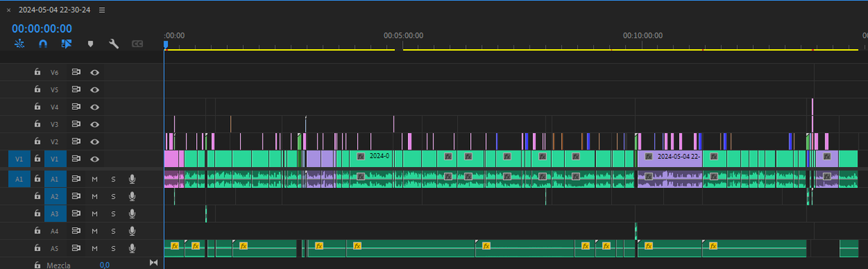Screen dimensions: 868x269
Task: Open Timeline Display Settings wrench
Action: coord(114,44)
